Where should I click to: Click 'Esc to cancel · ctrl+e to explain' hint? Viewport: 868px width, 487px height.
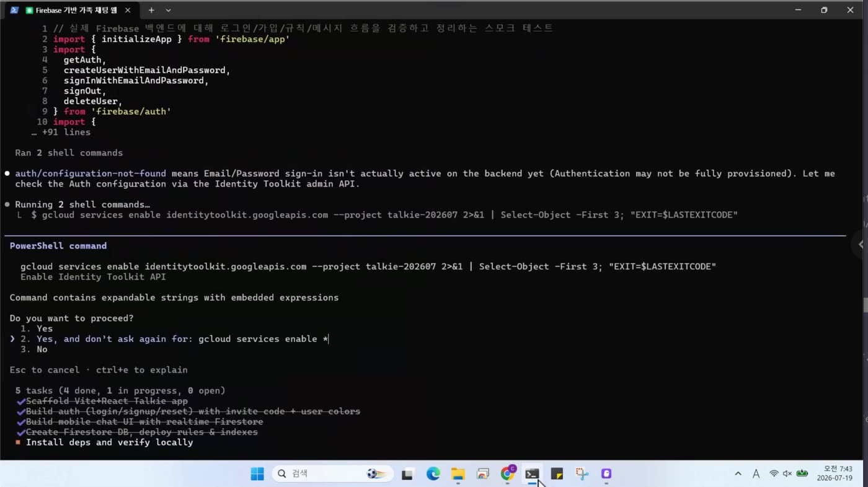pos(99,370)
